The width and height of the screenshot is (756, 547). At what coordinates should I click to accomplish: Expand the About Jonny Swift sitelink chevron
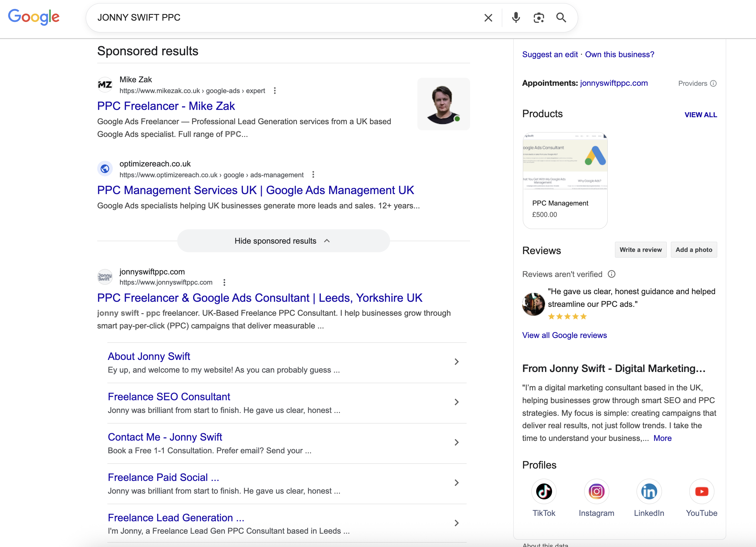[456, 362]
